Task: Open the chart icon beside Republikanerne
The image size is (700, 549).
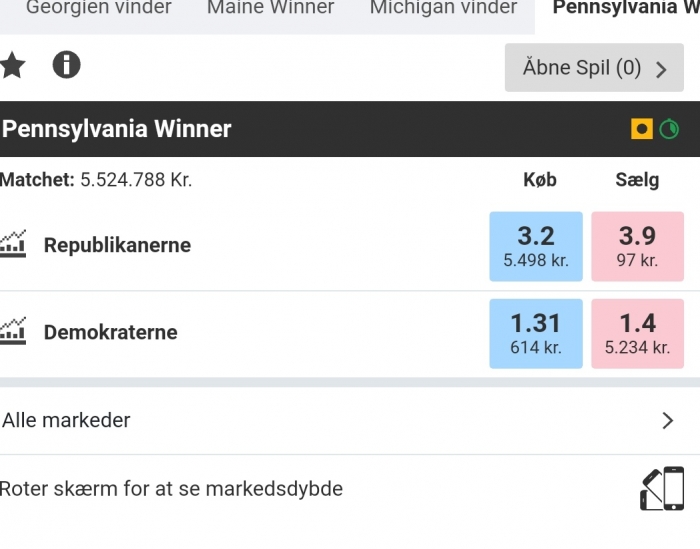Action: pyautogui.click(x=12, y=244)
